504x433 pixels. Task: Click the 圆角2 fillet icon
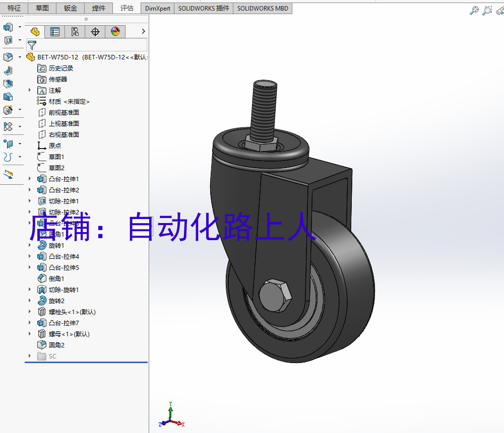click(42, 345)
